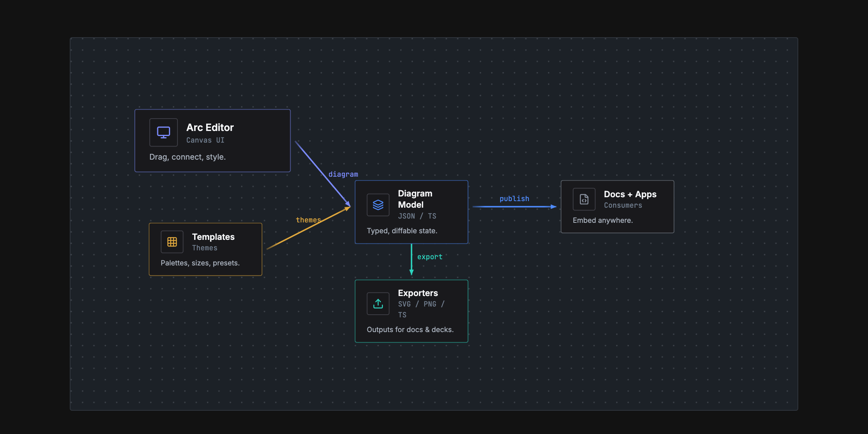868x434 pixels.
Task: Click the grid icon in Templates node
Action: coord(172,242)
